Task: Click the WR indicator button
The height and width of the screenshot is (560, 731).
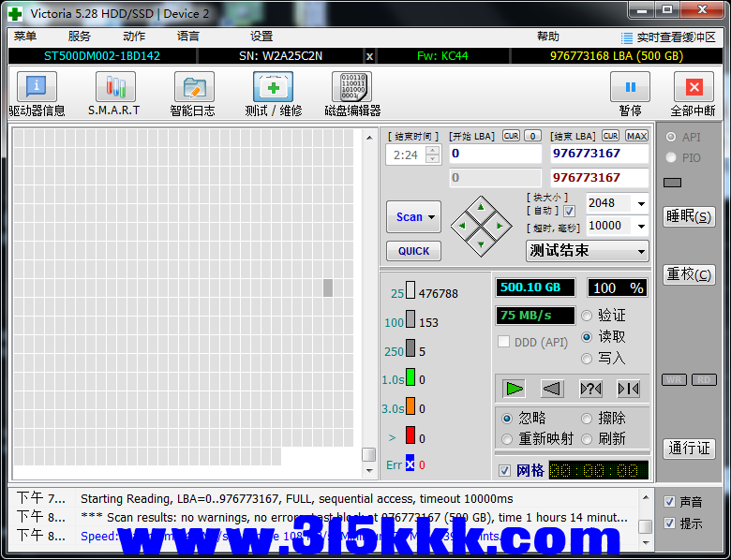Action: [x=674, y=379]
